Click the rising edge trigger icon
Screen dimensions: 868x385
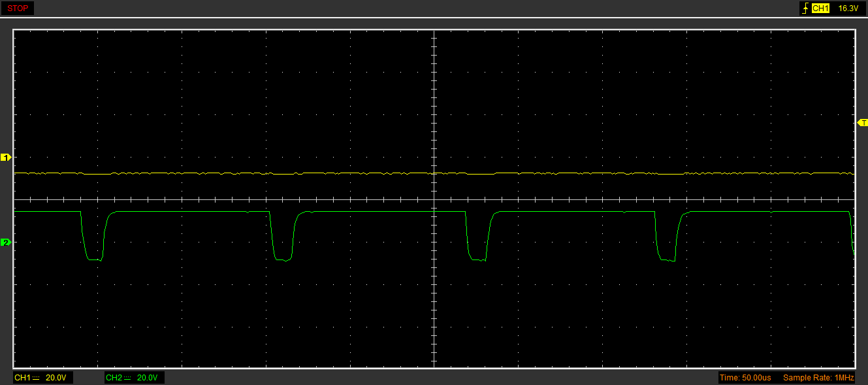[x=805, y=8]
